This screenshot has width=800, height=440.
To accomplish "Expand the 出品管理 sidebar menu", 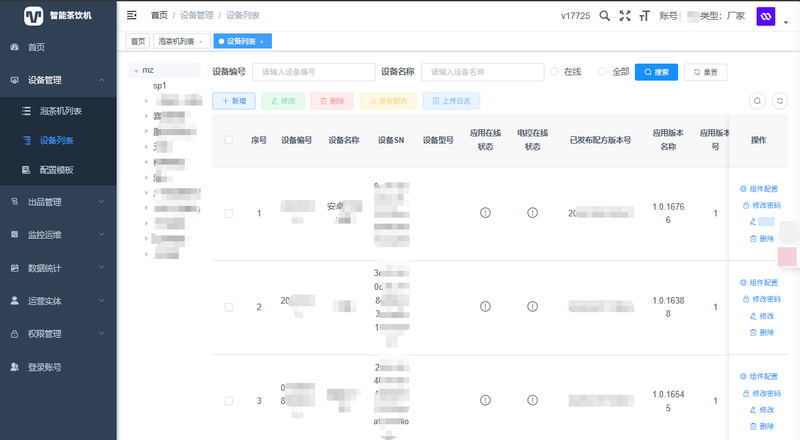I will (x=58, y=202).
